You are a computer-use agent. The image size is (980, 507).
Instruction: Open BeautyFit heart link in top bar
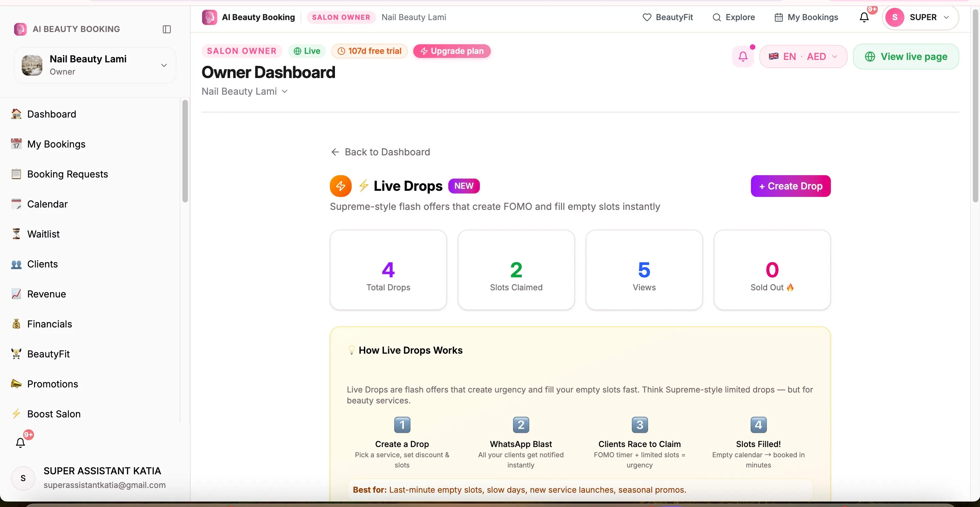[668, 17]
